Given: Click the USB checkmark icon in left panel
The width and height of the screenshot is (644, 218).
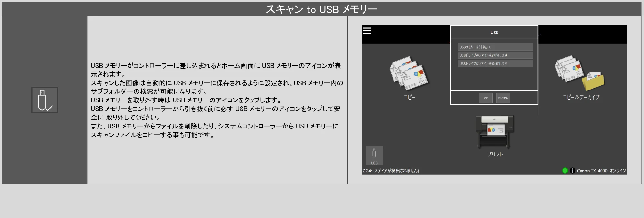Looking at the screenshot, I should click(44, 100).
